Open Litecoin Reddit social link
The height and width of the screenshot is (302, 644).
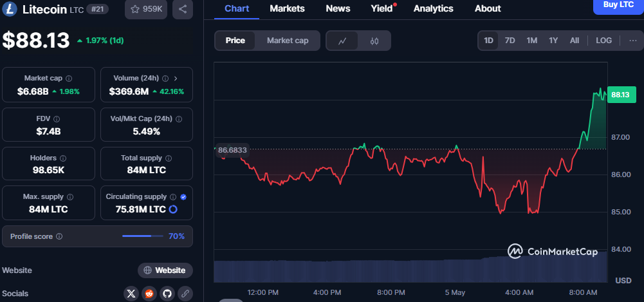(x=149, y=294)
